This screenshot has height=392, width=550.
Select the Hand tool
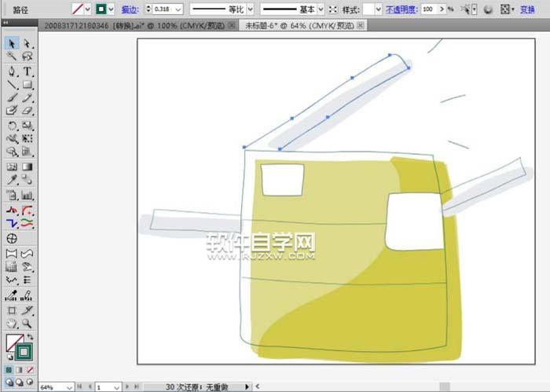(x=12, y=323)
